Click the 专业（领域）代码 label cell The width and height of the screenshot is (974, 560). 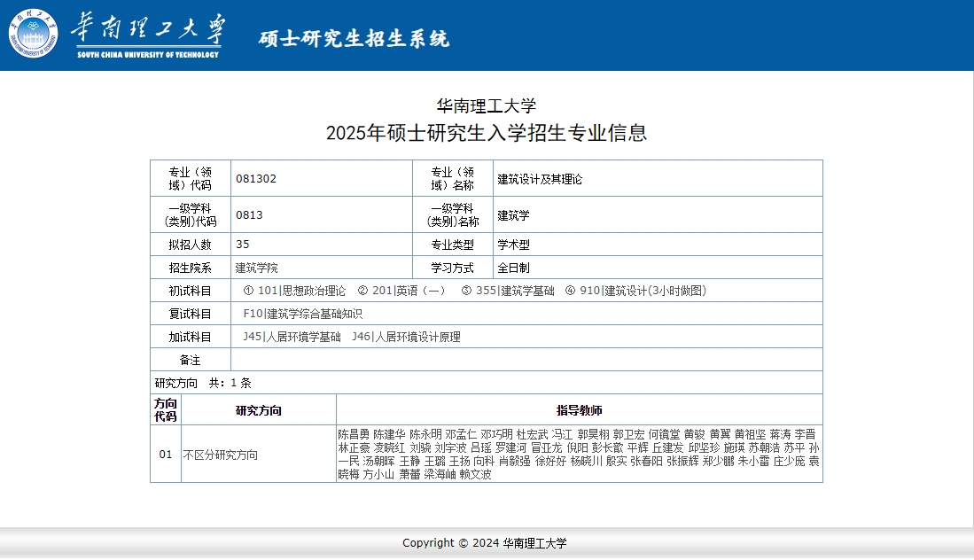[x=190, y=179]
